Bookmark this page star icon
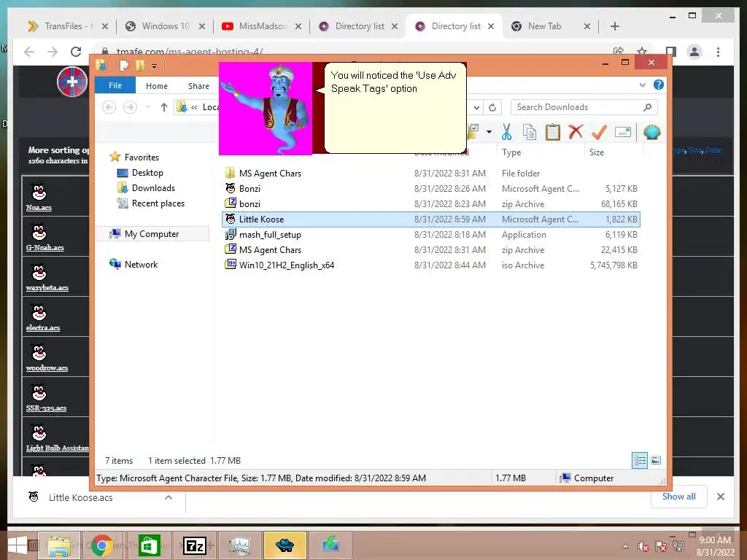 coord(642,52)
